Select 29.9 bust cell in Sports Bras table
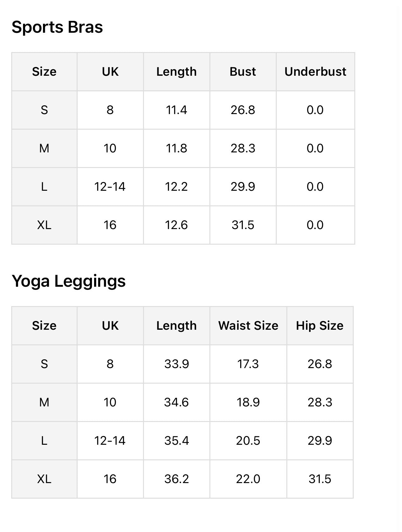 point(243,187)
